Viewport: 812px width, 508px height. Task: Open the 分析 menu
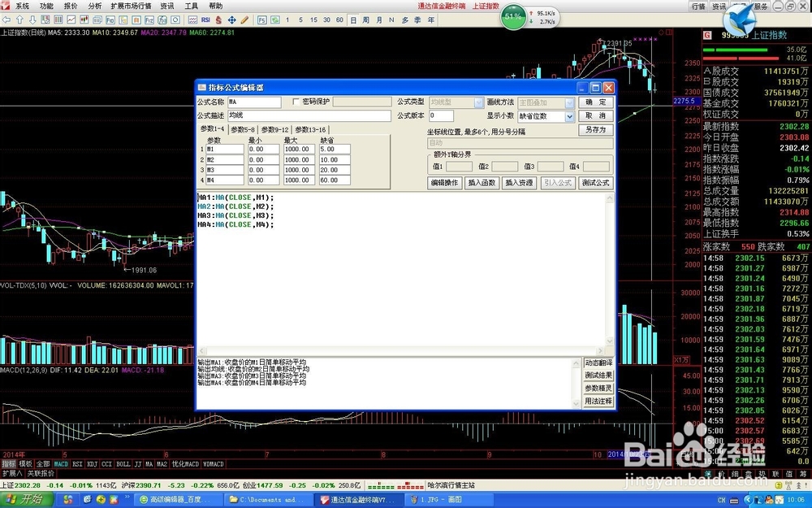pyautogui.click(x=95, y=7)
